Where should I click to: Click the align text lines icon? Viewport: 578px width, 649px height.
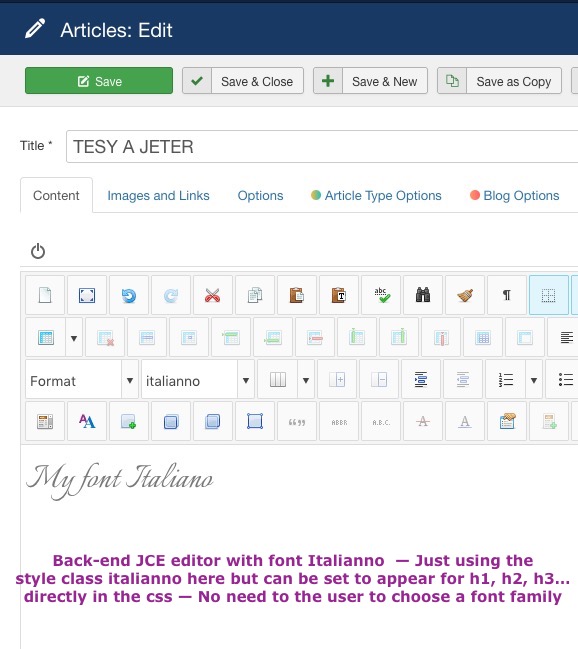pos(566,337)
